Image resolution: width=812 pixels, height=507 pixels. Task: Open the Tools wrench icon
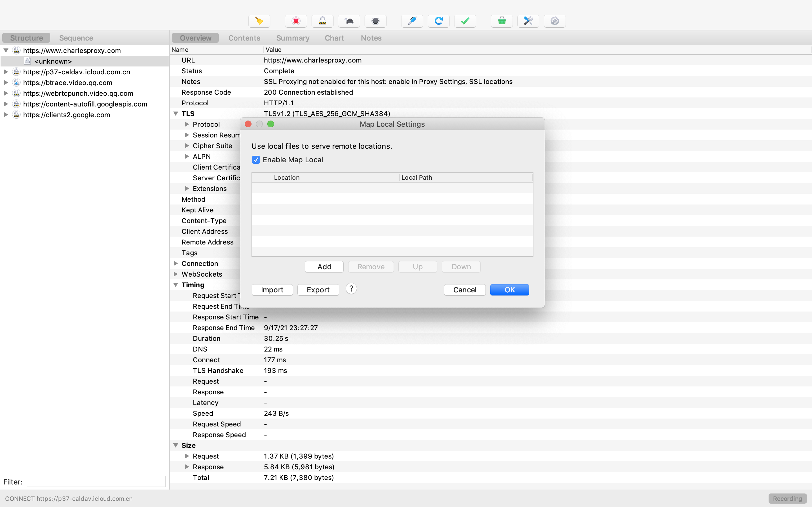(x=528, y=21)
